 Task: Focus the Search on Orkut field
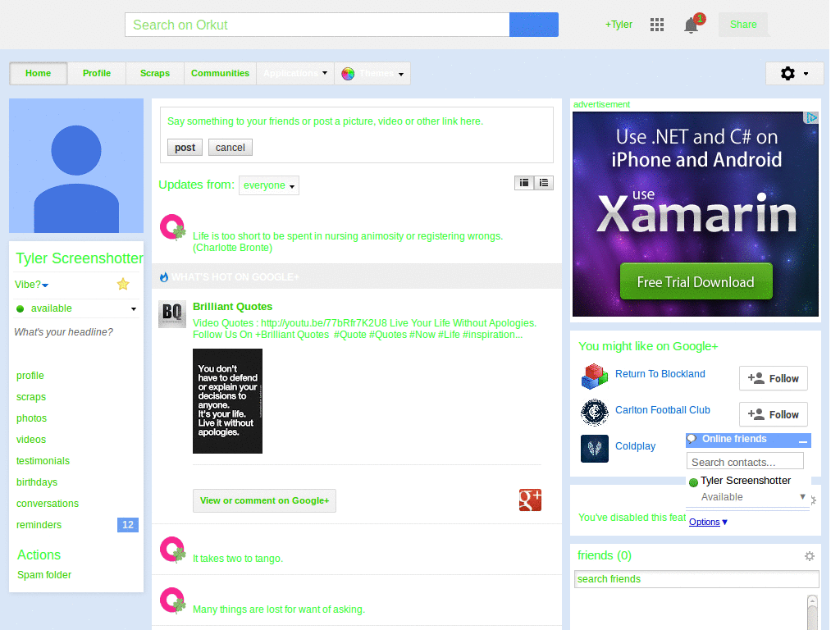317,25
